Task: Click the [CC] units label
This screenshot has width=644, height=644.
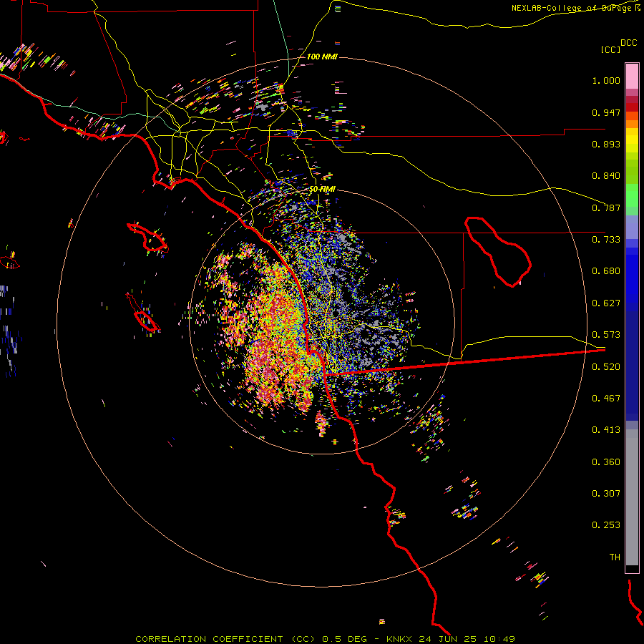Action: pyautogui.click(x=610, y=50)
